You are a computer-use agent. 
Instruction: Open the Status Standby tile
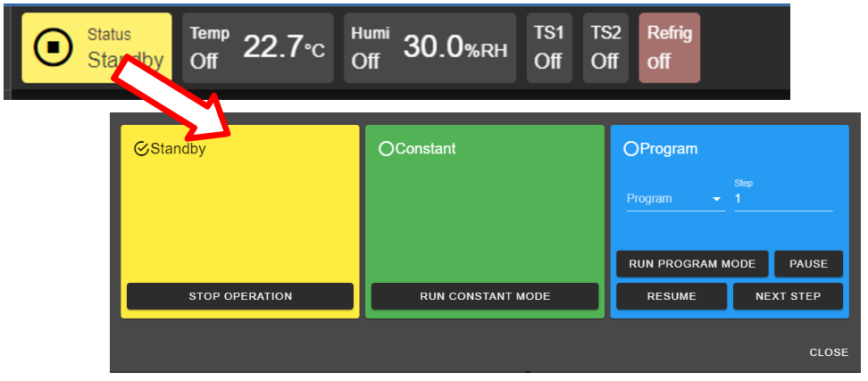coord(96,48)
